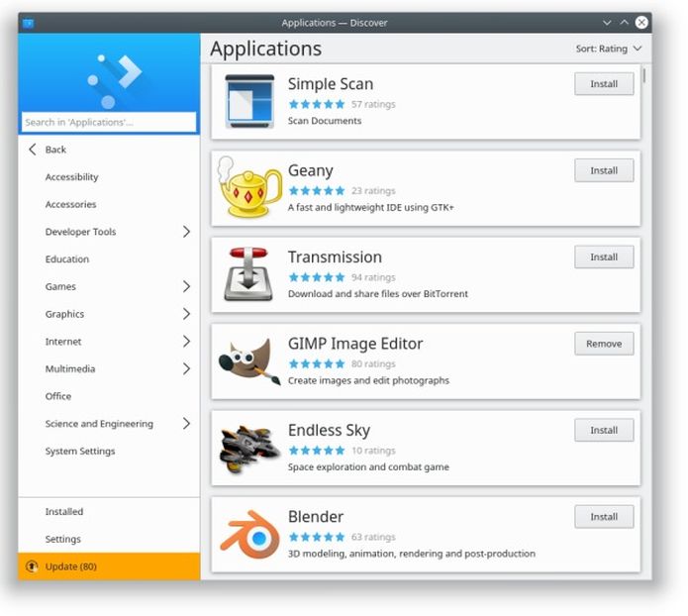The height and width of the screenshot is (616, 688).
Task: Click Blender's star rating
Action: [x=317, y=537]
